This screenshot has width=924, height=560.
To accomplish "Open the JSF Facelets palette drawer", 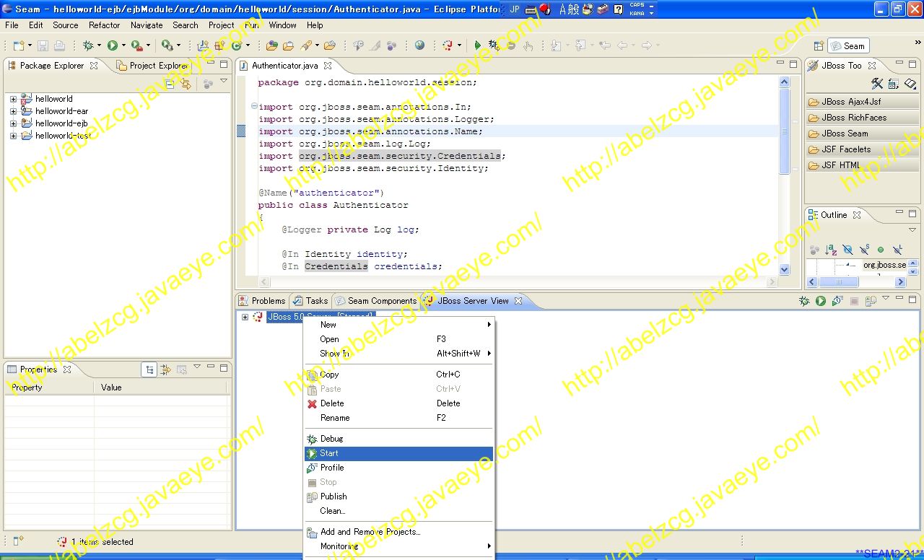I will coord(863,149).
